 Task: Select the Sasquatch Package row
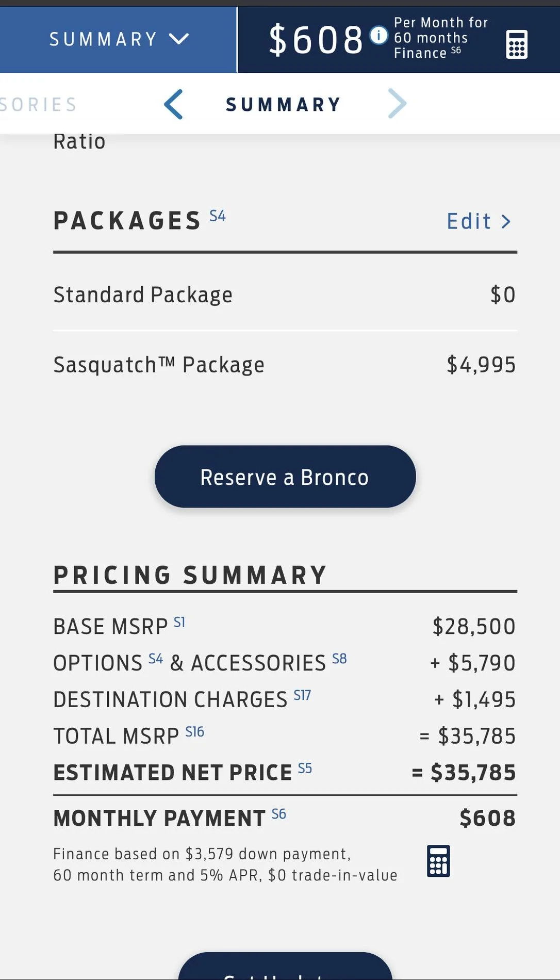point(285,365)
